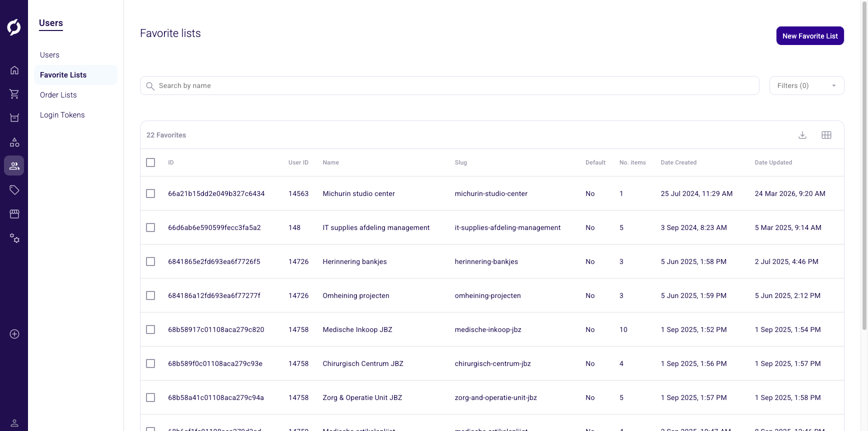This screenshot has height=431, width=868.
Task: Click the download export icon
Action: point(802,135)
